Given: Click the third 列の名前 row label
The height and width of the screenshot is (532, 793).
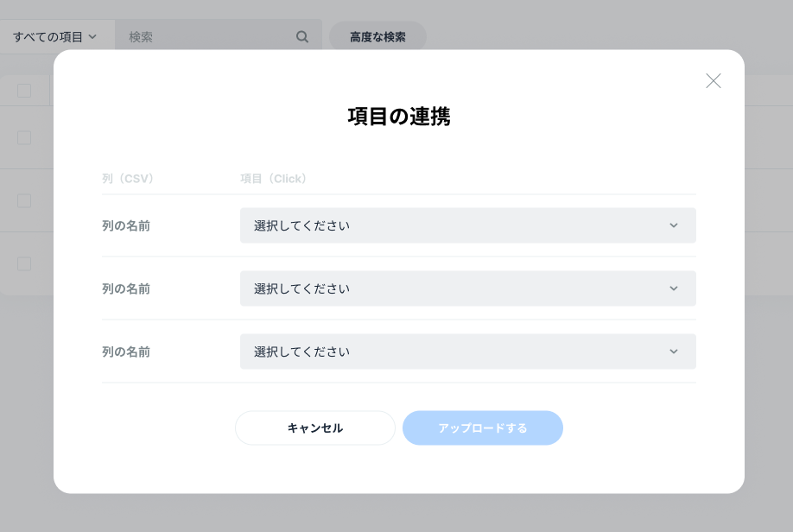Looking at the screenshot, I should click(126, 351).
